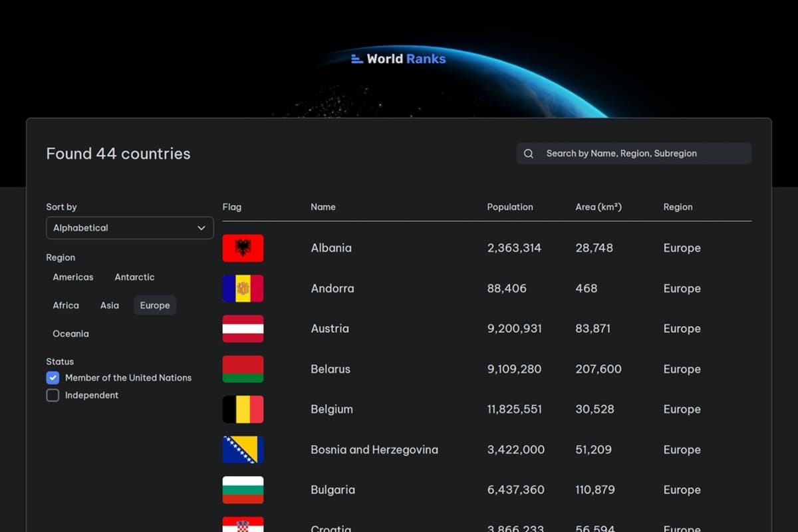This screenshot has width=798, height=532.
Task: Click the Albania flag
Action: tap(243, 248)
